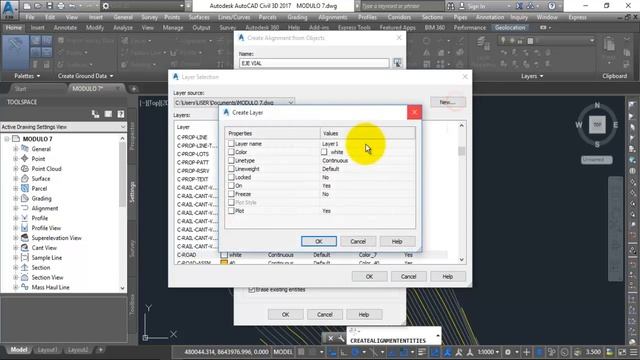The image size is (640, 360).
Task: Check the Plot property checkbox
Action: [231, 211]
